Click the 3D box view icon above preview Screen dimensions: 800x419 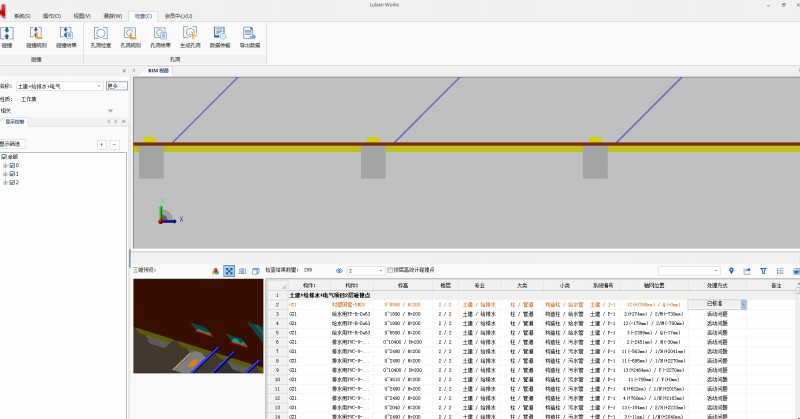pyautogui.click(x=256, y=271)
